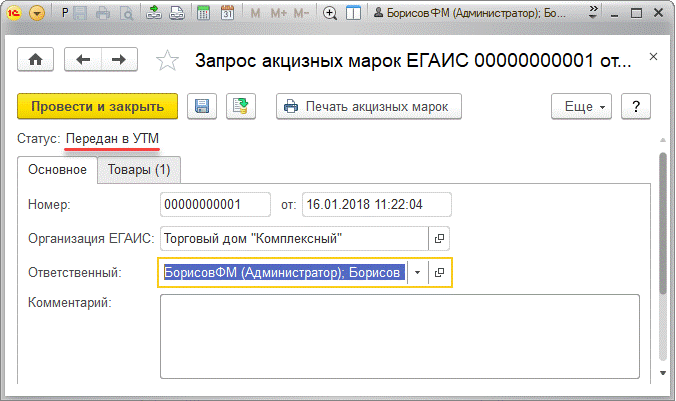Click the document date field
This screenshot has width=676, height=401.
coord(377,204)
